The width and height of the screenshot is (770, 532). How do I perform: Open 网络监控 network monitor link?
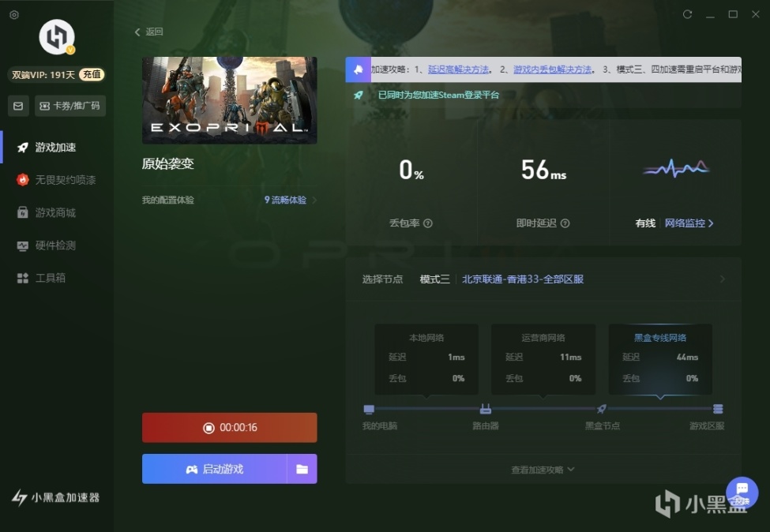coord(689,223)
